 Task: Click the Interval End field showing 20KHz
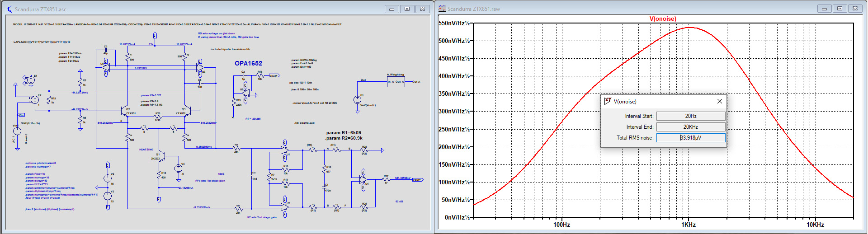coord(690,127)
